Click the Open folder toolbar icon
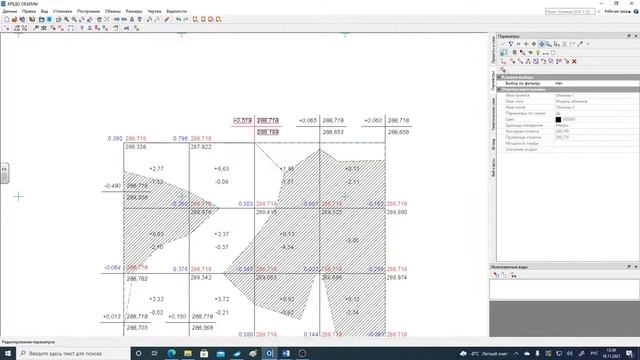The height and width of the screenshot is (360, 640). (x=14, y=19)
